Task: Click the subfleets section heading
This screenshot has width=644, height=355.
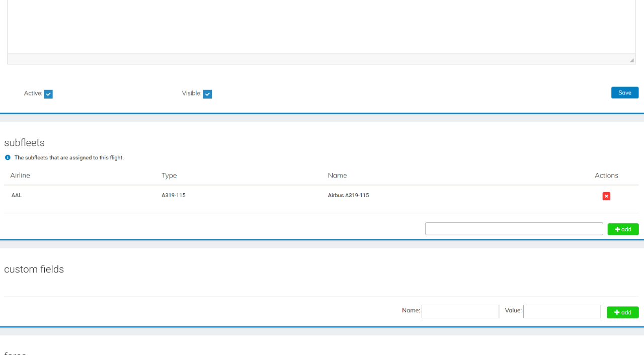Action: (24, 143)
